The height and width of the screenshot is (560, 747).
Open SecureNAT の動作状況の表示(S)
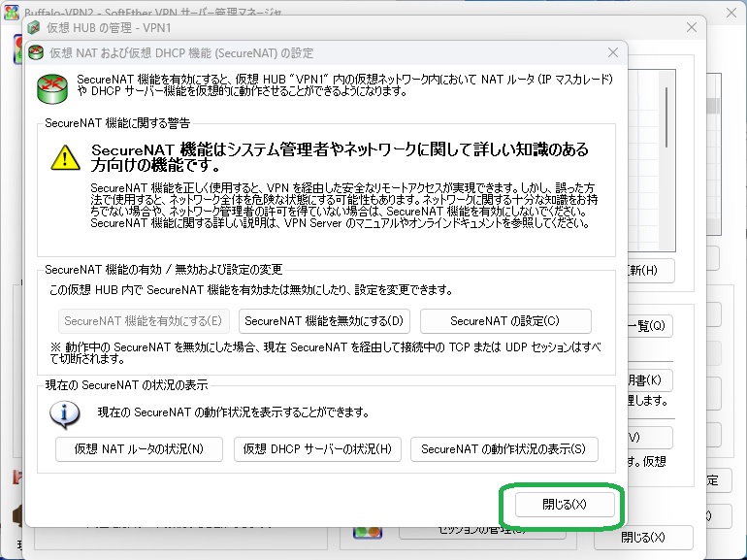(x=503, y=449)
